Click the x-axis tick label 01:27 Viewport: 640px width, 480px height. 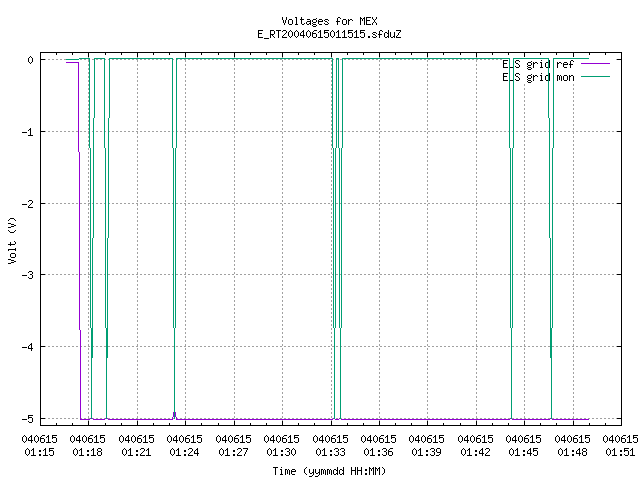(x=233, y=452)
